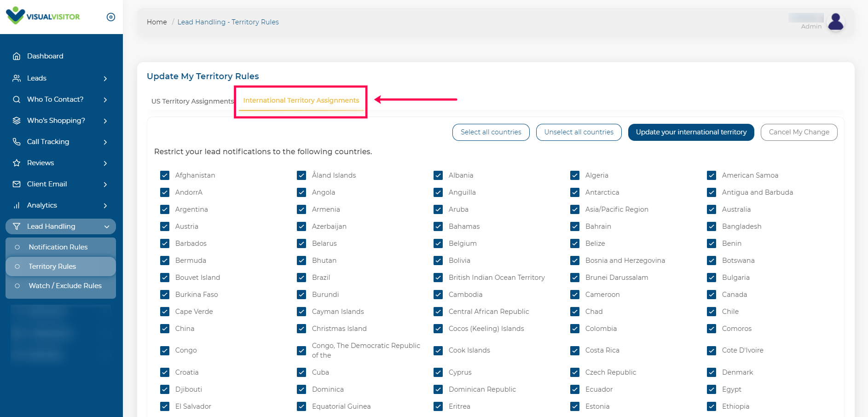Click the Client Email envelope icon
Viewport: 868px width, 417px height.
(x=17, y=184)
